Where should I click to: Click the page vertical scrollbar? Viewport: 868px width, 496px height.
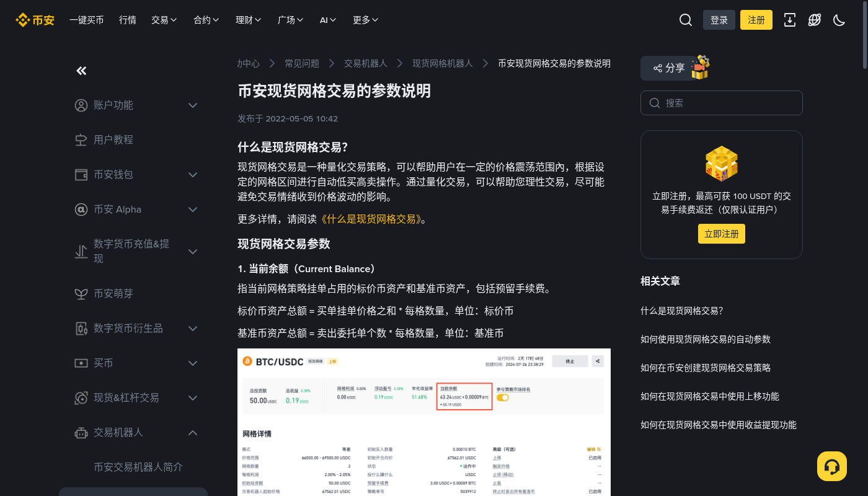pyautogui.click(x=865, y=248)
